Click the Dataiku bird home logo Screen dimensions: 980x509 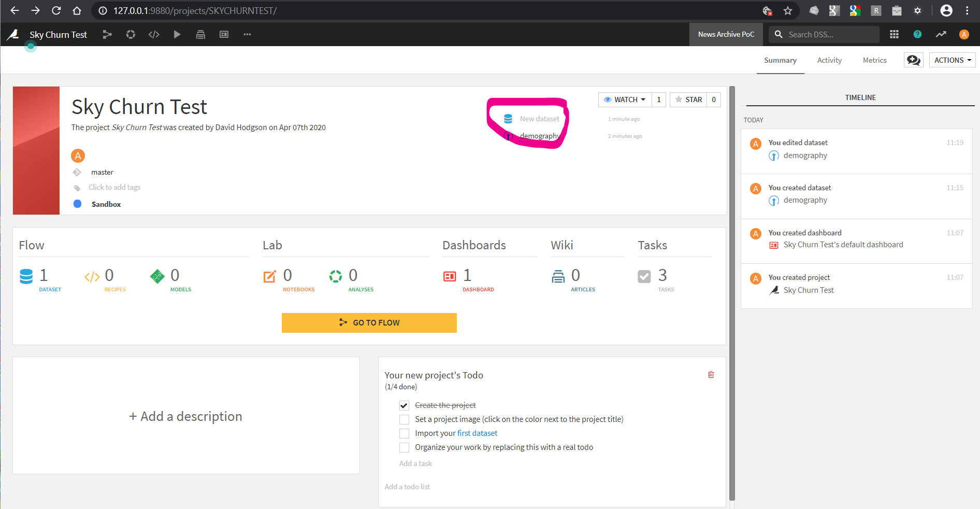[x=13, y=34]
